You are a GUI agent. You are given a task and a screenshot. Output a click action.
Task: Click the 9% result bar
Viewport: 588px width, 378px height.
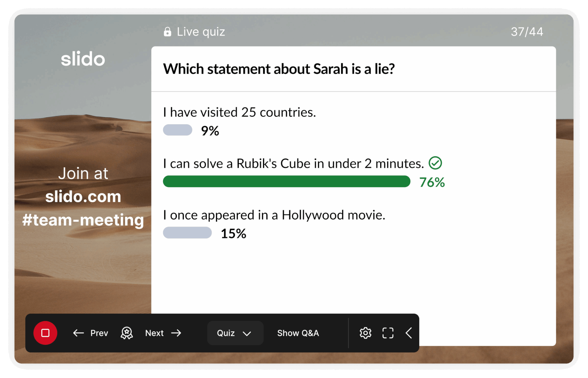tap(177, 130)
